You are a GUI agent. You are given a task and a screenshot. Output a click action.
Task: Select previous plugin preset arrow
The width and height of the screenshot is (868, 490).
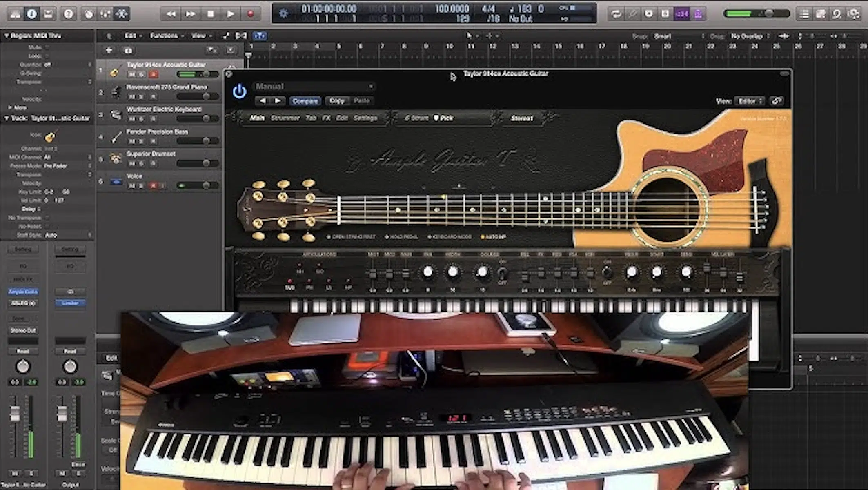tap(263, 100)
